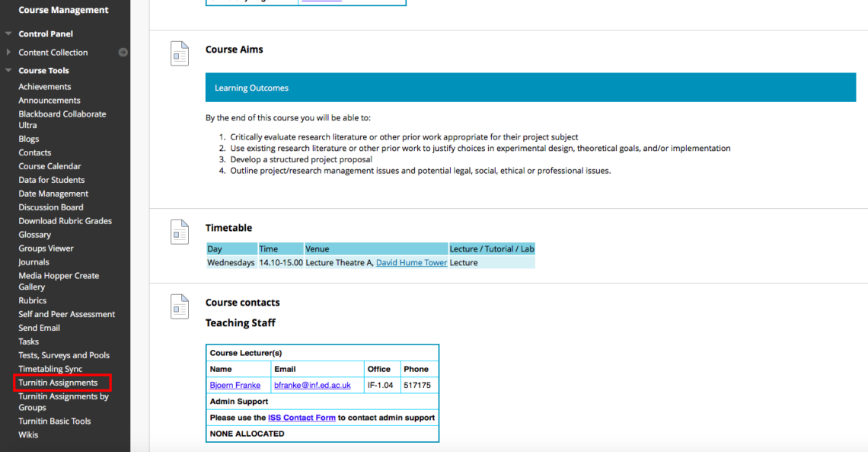Click the Timetable content item icon

point(180,232)
